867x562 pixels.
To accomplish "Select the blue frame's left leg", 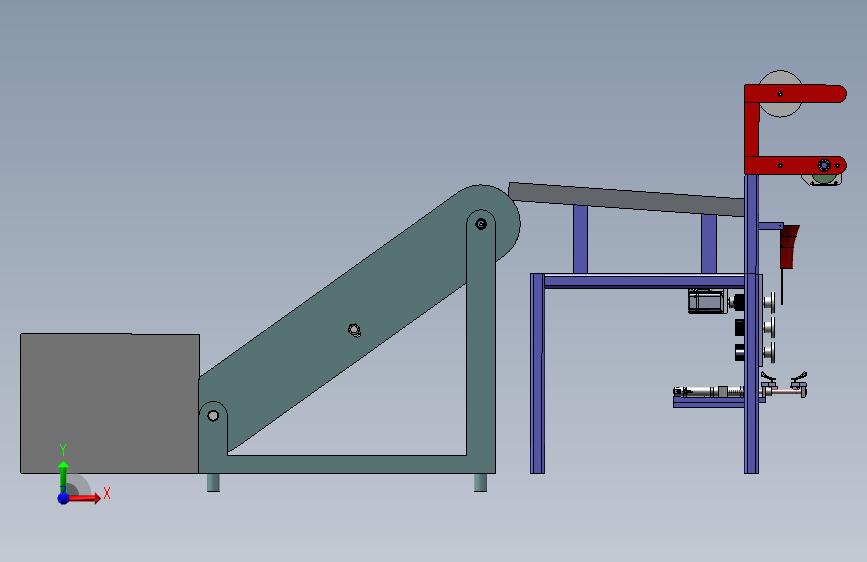I will coord(537,374).
